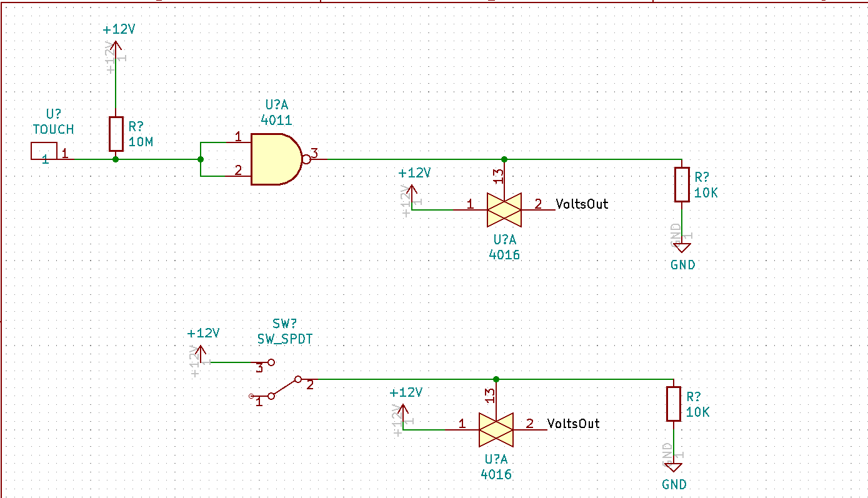
Task: Click the 4016 switch driven by SPDT switch
Action: click(x=496, y=430)
